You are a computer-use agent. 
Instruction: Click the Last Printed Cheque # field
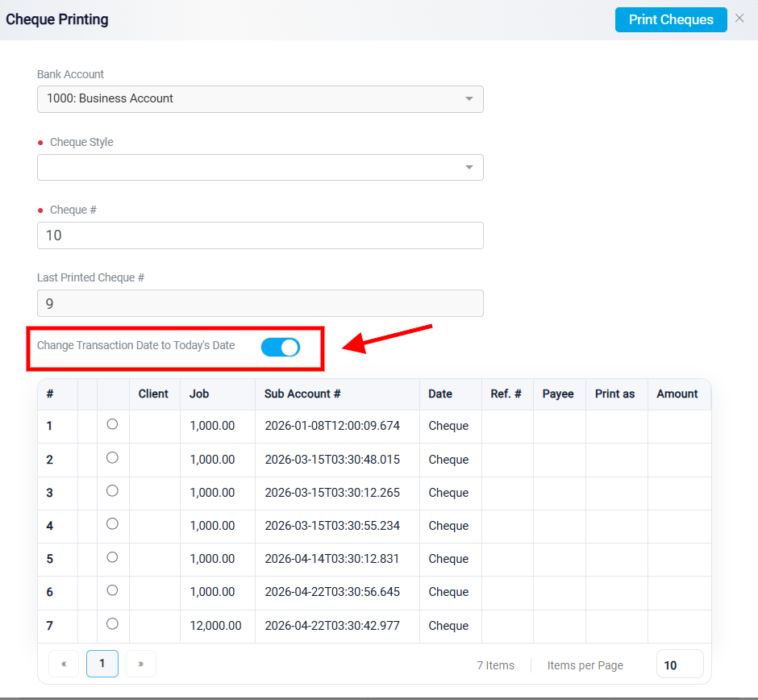click(x=260, y=303)
